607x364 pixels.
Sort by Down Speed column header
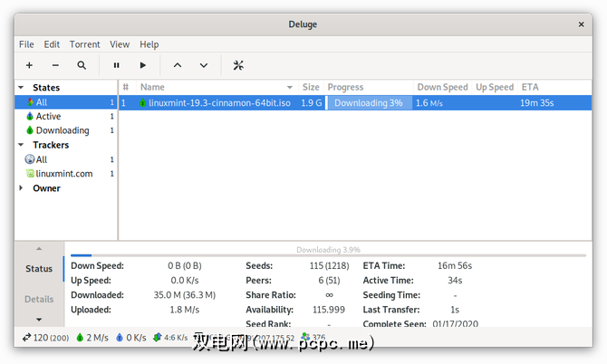[x=443, y=87]
